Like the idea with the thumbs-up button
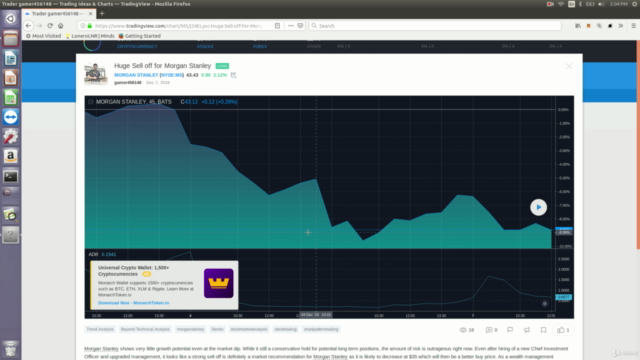The image size is (640, 360). tap(563, 330)
